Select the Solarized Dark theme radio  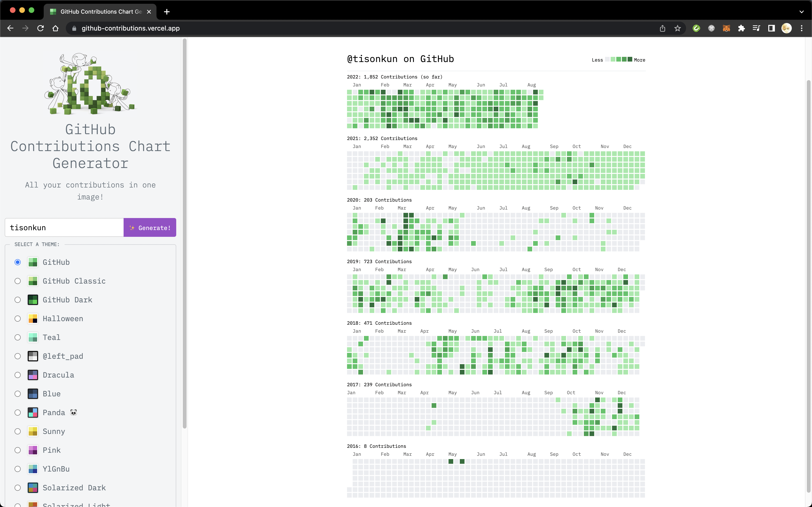[18, 487]
